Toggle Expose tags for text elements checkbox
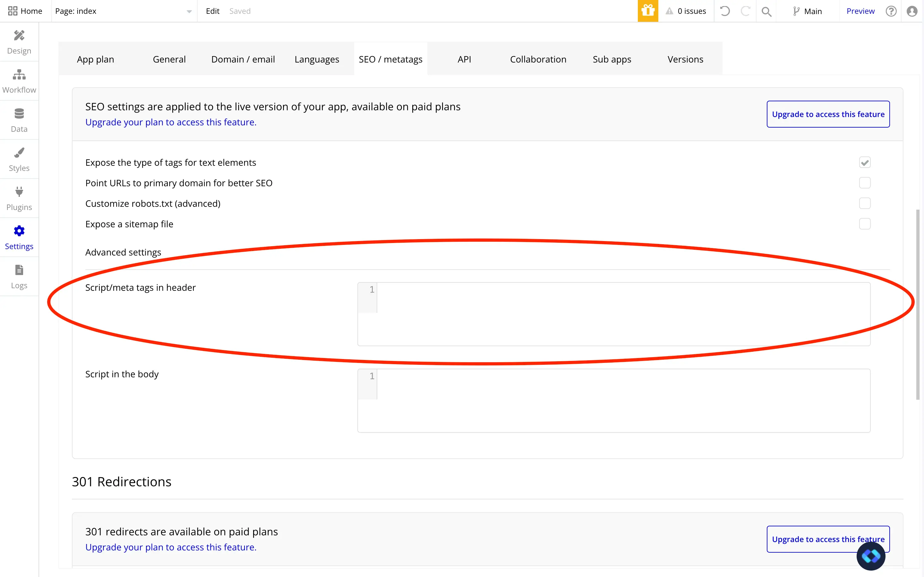 (864, 163)
